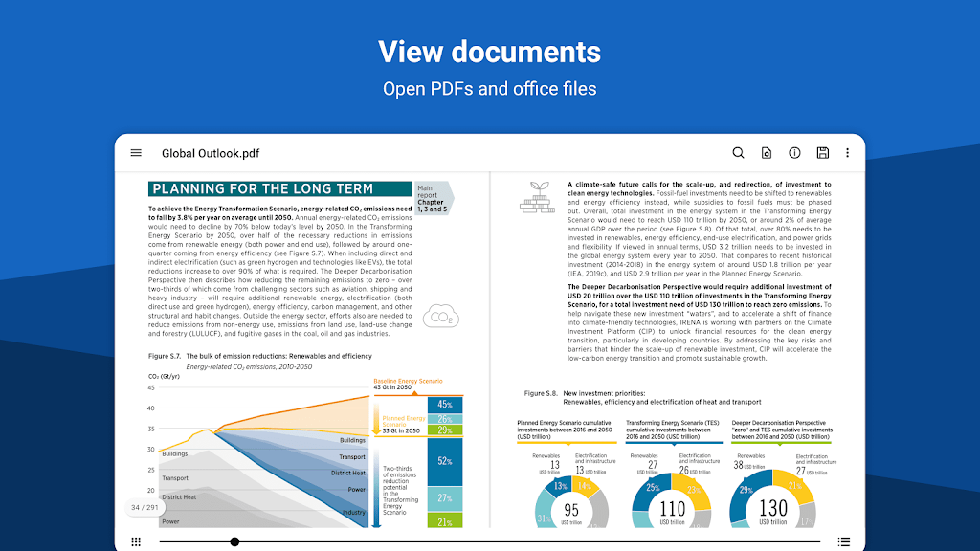This screenshot has height=551, width=980.
Task: Click the Global Outlook.pdf title
Action: point(211,153)
